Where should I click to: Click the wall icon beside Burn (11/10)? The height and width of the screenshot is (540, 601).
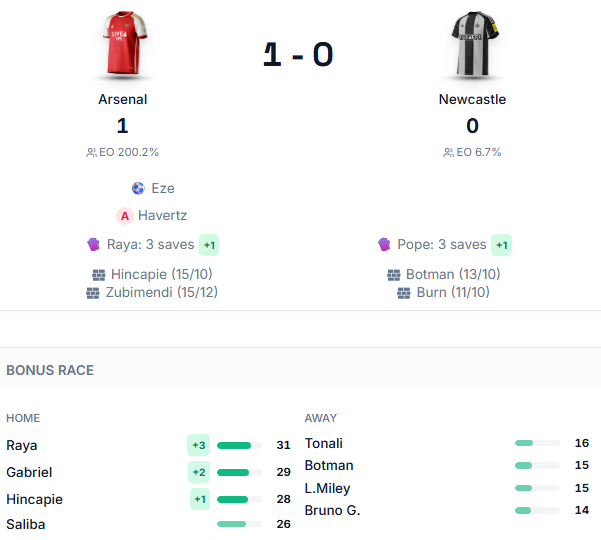point(404,293)
